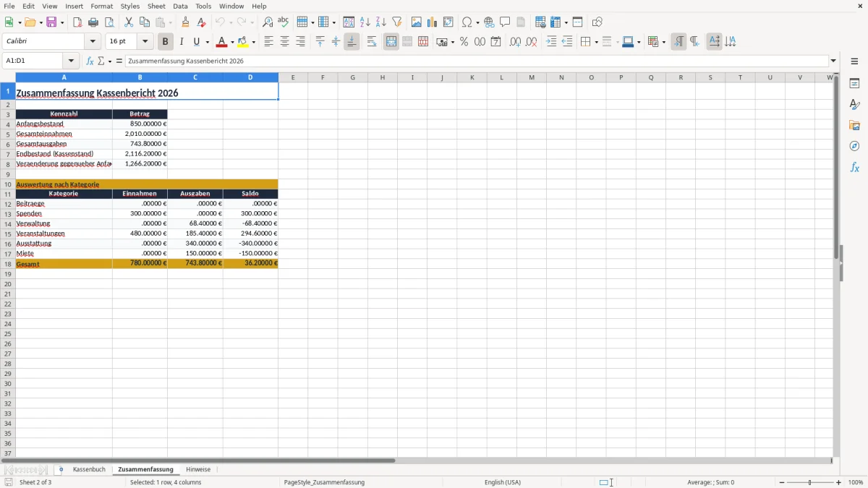Click the formula input line

476,61
